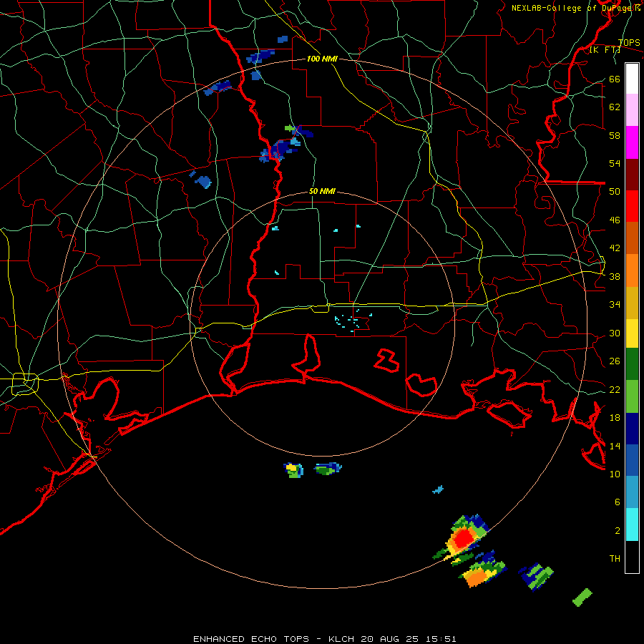Select the magenta swatch on the color scale
This screenshot has height=644, width=644.
pyautogui.click(x=632, y=142)
